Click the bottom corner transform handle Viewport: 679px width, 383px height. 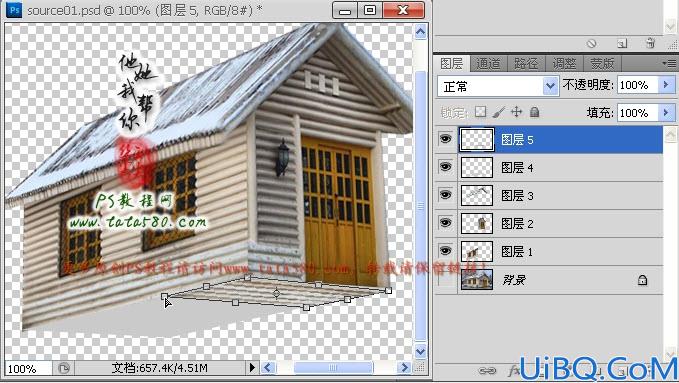coord(306,308)
